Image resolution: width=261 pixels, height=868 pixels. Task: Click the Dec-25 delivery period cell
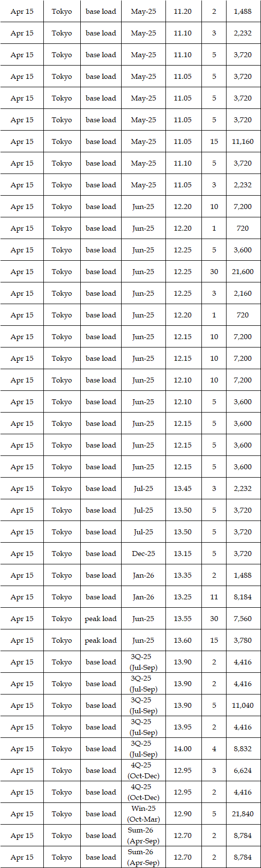[x=143, y=554]
